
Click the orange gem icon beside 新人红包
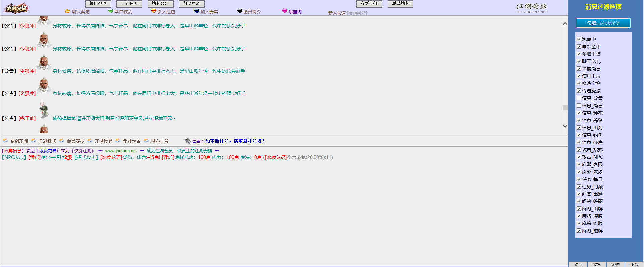pos(154,11)
